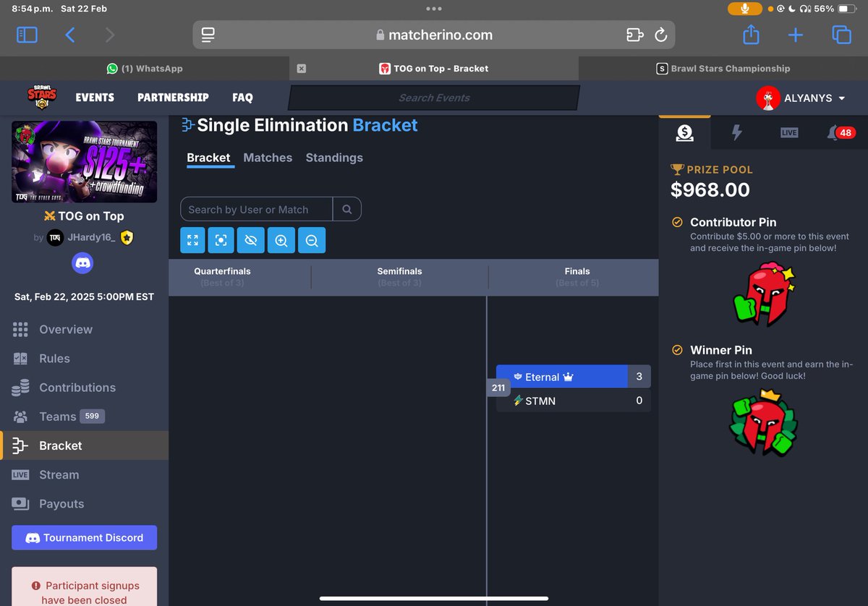The width and height of the screenshot is (868, 606).
Task: Open Safari sidebar panel icon
Action: 27,35
